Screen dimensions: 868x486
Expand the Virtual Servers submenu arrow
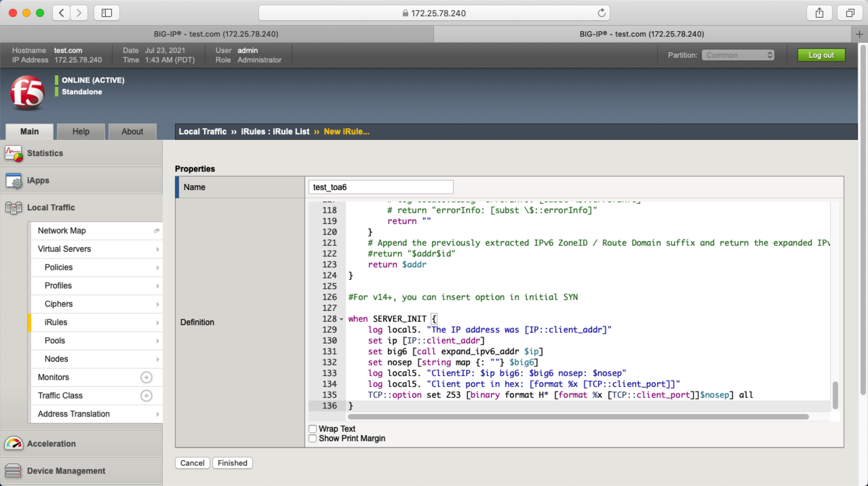(158, 249)
